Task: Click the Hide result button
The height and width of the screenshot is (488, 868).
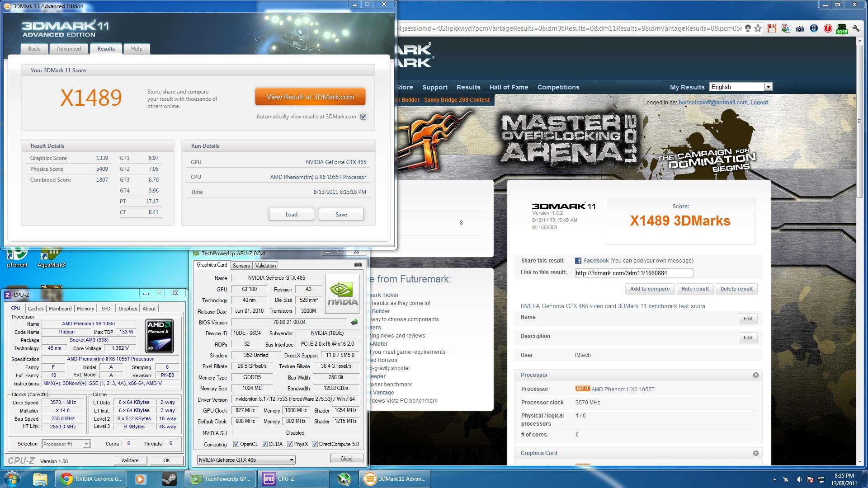Action: click(695, 289)
